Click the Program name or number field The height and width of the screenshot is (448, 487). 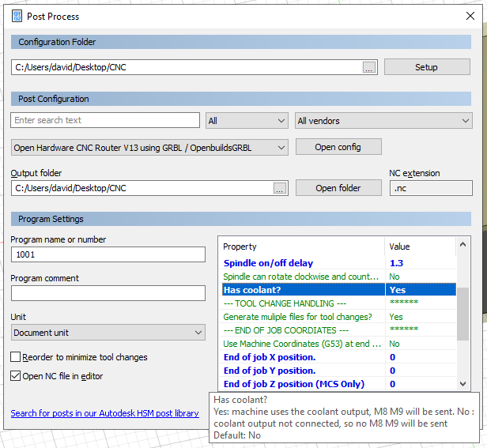(108, 254)
